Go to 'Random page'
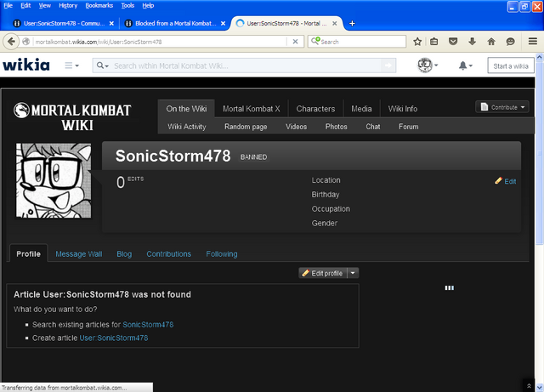544x392 pixels. [246, 127]
